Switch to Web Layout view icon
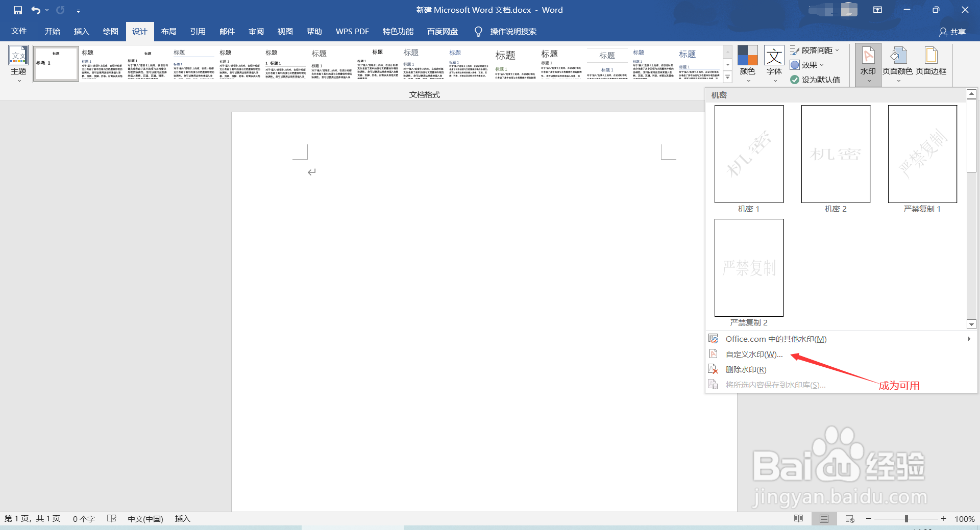Screen dimensions: 980x530 tap(850, 519)
